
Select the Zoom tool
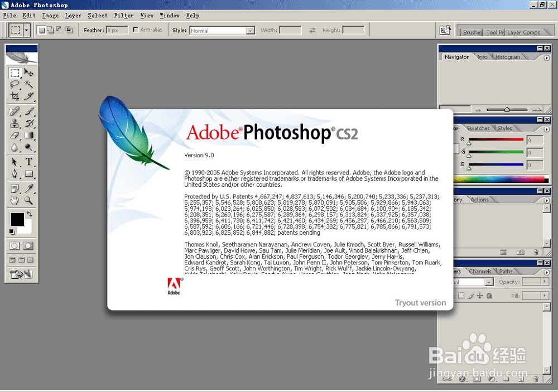29,200
